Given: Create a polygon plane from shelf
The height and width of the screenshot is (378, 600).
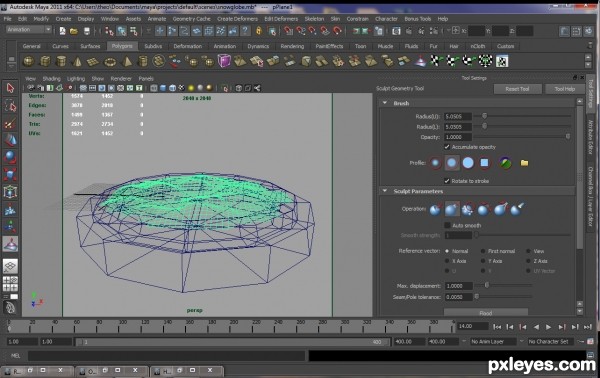Looking at the screenshot, I should pyautogui.click(x=93, y=61).
